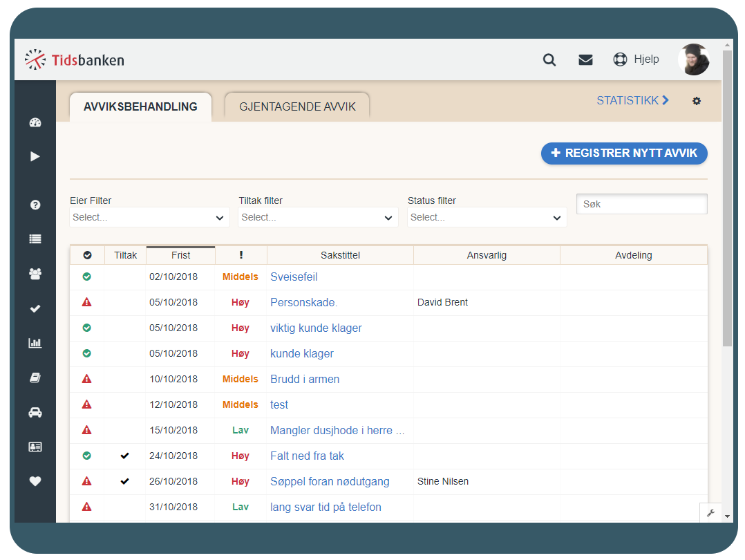Sort by Frist column header
The height and width of the screenshot is (560, 745).
coord(180,255)
